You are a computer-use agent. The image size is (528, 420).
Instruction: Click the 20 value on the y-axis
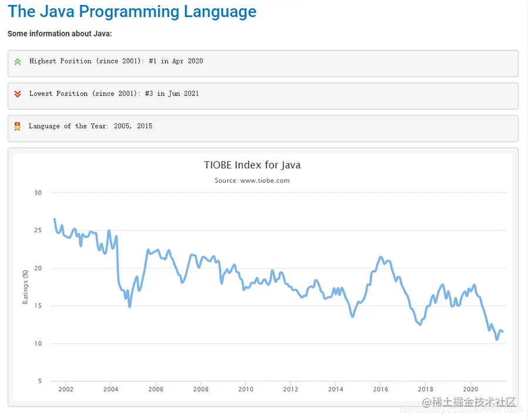[x=38, y=268]
